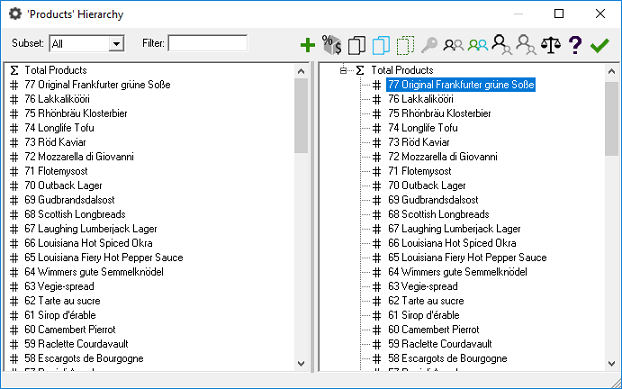The height and width of the screenshot is (389, 622).
Task: Select 68 Scottish Longbreads in left list
Action: point(75,214)
